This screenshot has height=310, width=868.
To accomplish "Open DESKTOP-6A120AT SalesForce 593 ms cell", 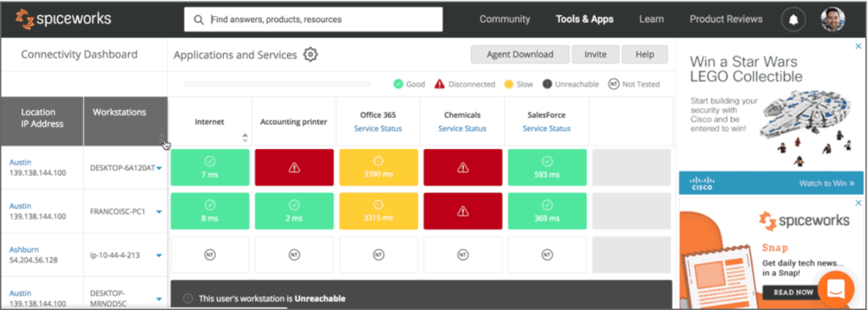I will click(x=547, y=167).
